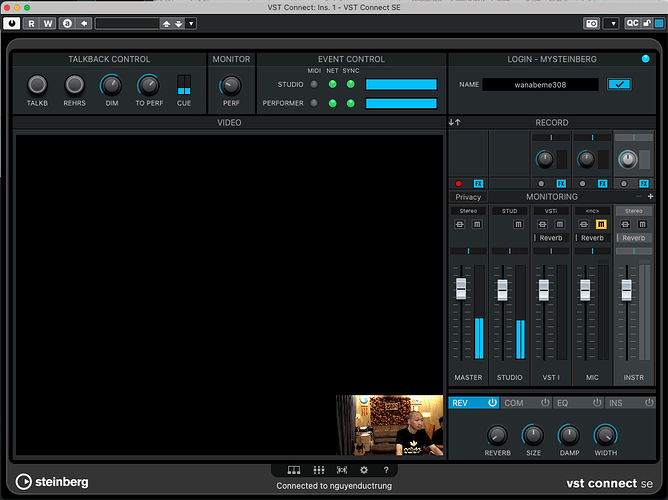Enable Read automation (R) button

31,23
